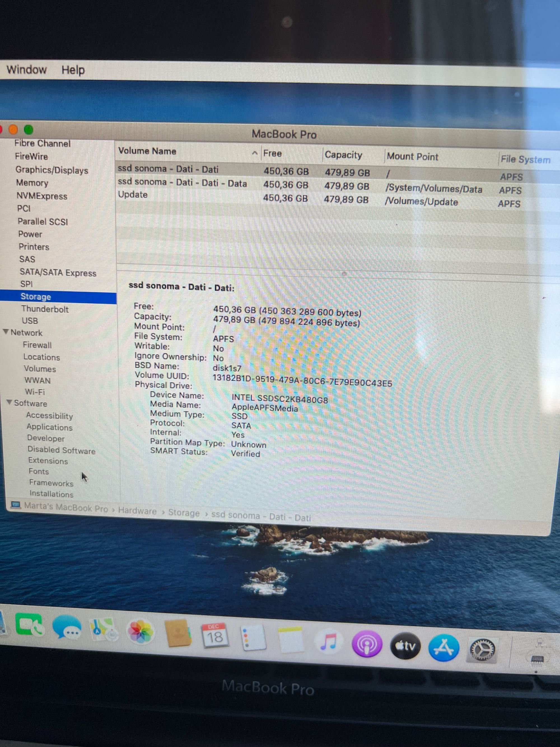Select FireWire in sidebar
The width and height of the screenshot is (560, 747).
pos(31,156)
